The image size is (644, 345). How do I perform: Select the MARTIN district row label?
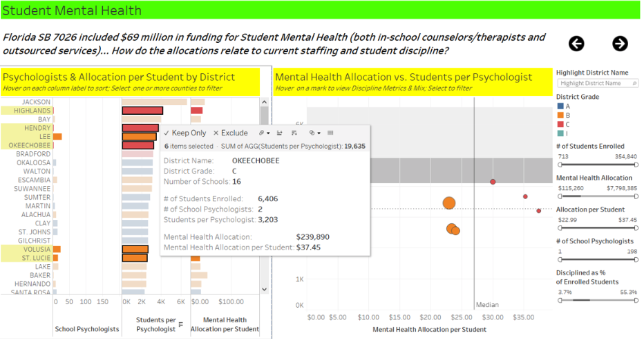(x=38, y=206)
